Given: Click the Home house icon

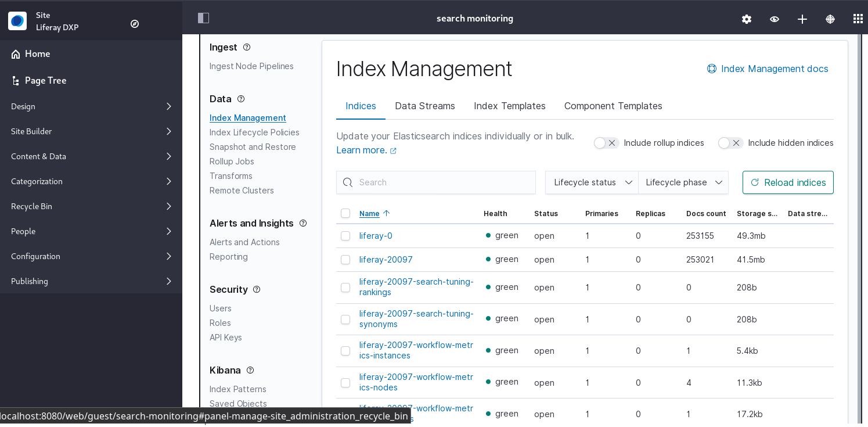Looking at the screenshot, I should pyautogui.click(x=16, y=54).
